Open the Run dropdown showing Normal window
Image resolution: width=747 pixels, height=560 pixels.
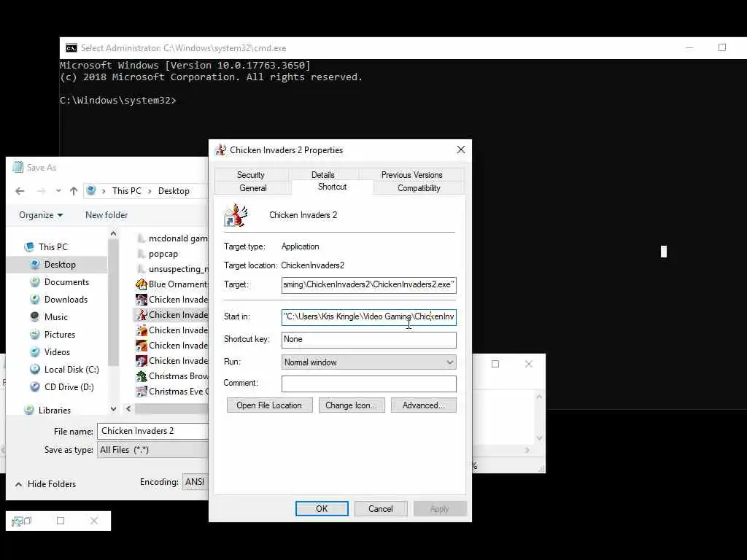click(x=368, y=362)
